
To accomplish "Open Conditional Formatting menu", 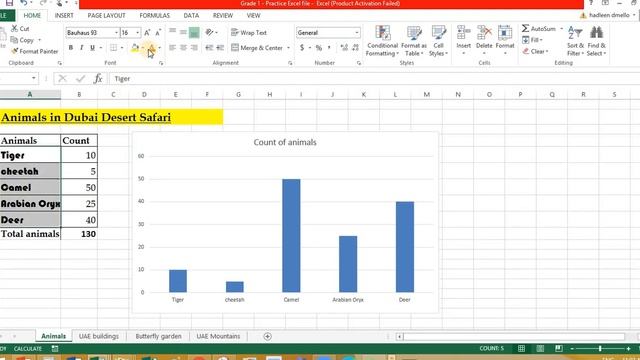I will point(382,41).
